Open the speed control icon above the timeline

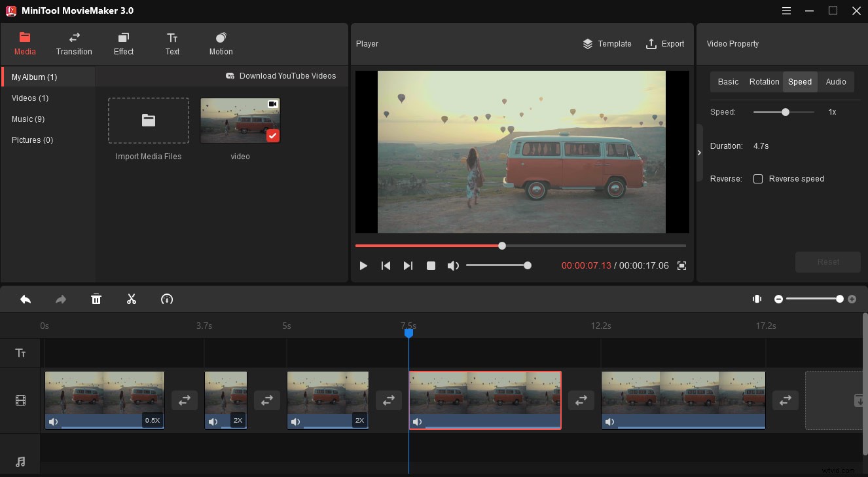(166, 299)
